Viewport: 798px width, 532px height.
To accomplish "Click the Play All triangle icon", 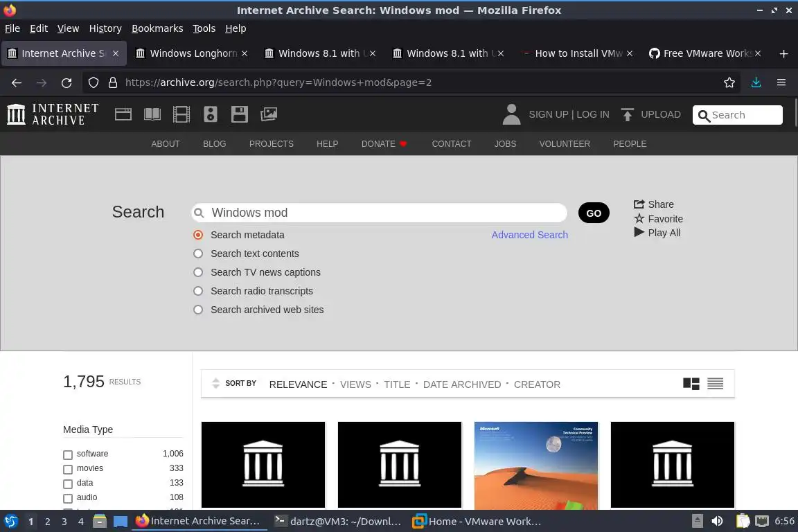I will click(x=639, y=232).
